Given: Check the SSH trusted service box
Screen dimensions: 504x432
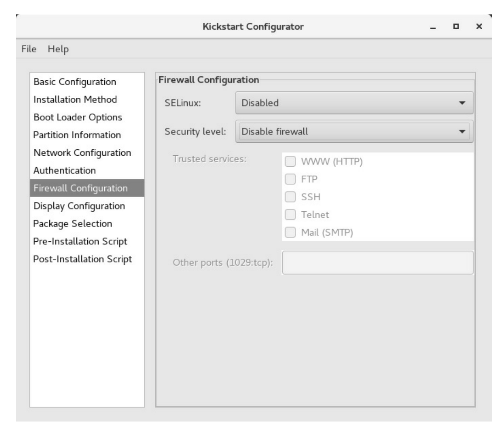Looking at the screenshot, I should tap(290, 197).
